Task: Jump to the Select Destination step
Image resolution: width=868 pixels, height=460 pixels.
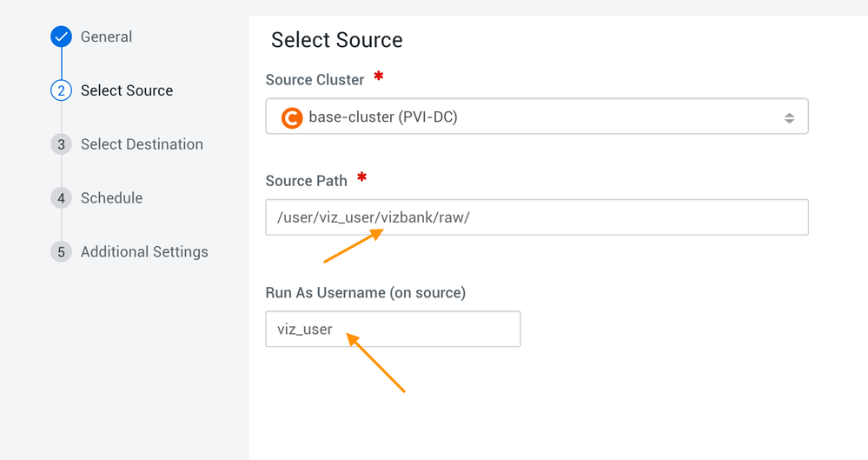Action: coord(142,144)
